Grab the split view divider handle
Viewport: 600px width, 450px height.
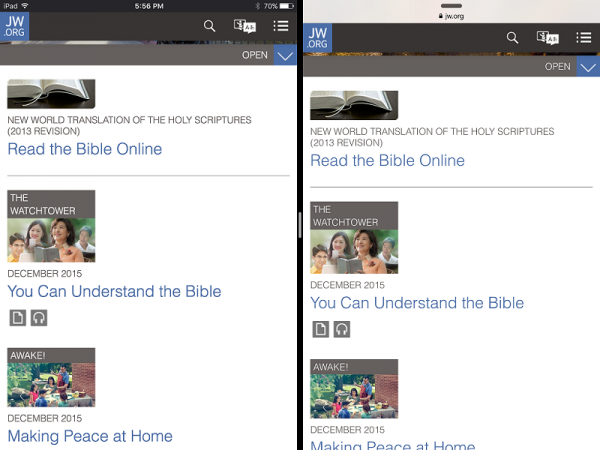299,225
